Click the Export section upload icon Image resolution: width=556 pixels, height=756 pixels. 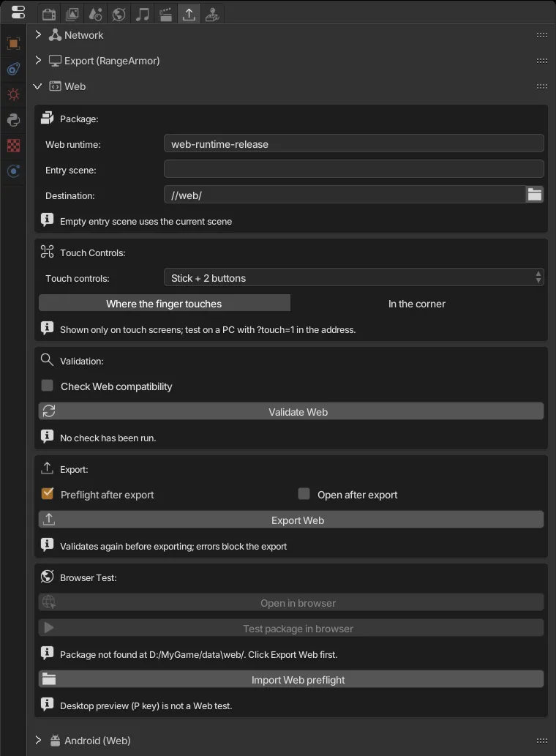[48, 468]
